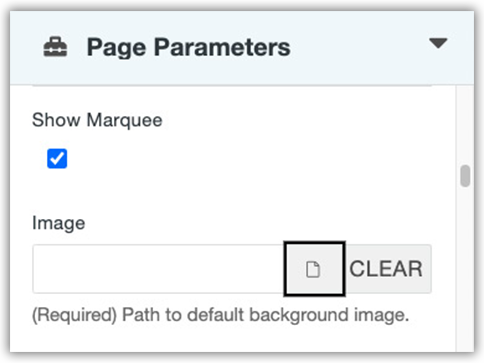Click the Required Path to default background hint
Image resolution: width=484 pixels, height=363 pixels.
pos(220,315)
